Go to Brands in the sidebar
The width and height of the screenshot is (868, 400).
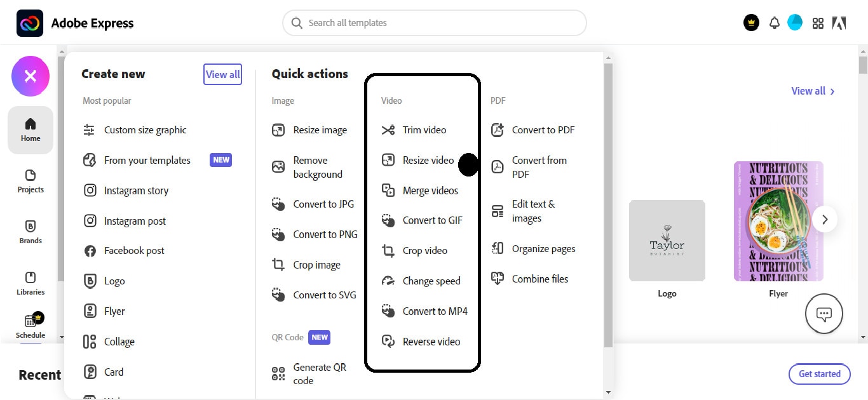coord(31,232)
